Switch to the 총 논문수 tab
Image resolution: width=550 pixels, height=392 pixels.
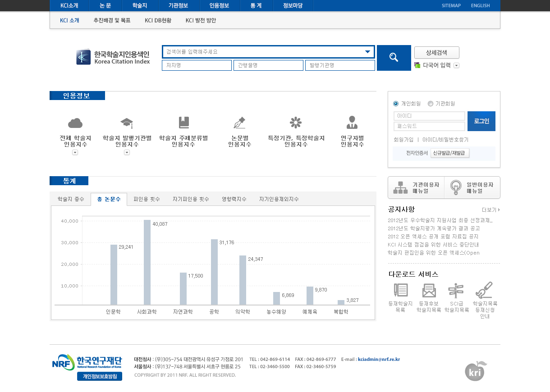pos(109,199)
